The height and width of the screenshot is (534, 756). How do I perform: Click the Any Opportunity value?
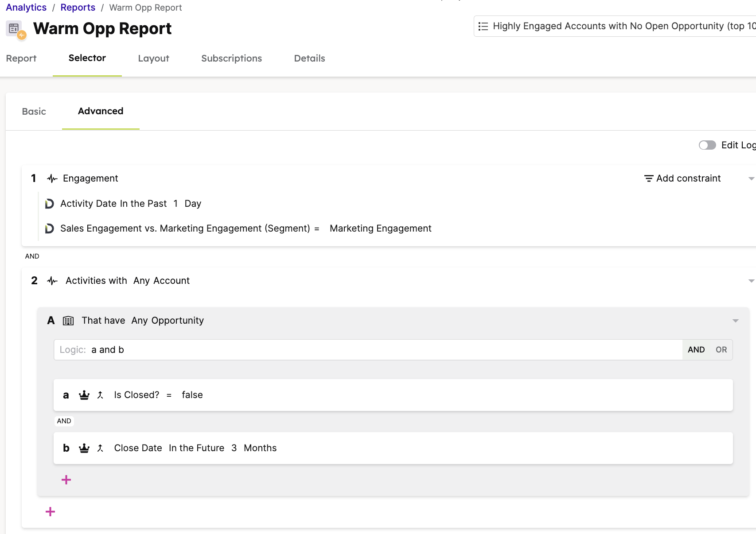click(x=168, y=321)
